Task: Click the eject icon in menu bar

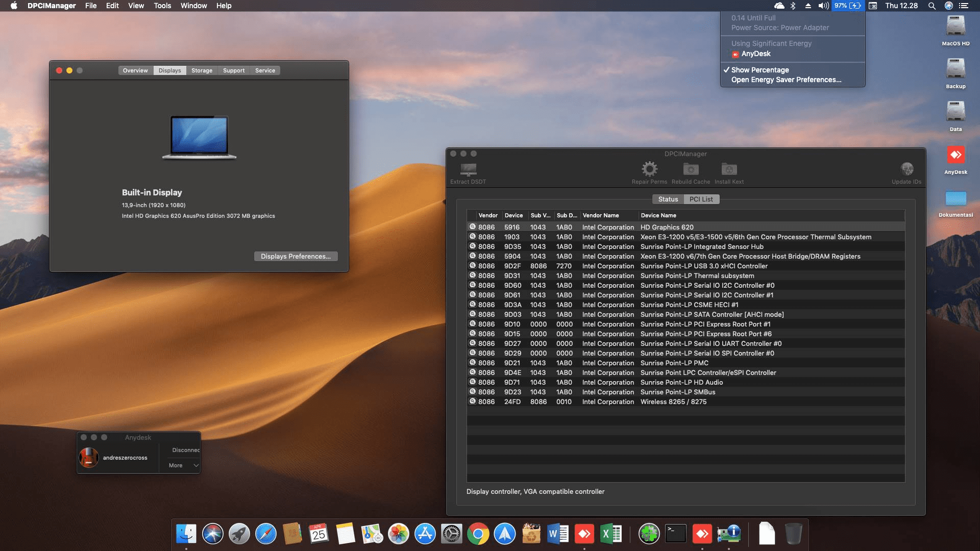Action: point(808,6)
